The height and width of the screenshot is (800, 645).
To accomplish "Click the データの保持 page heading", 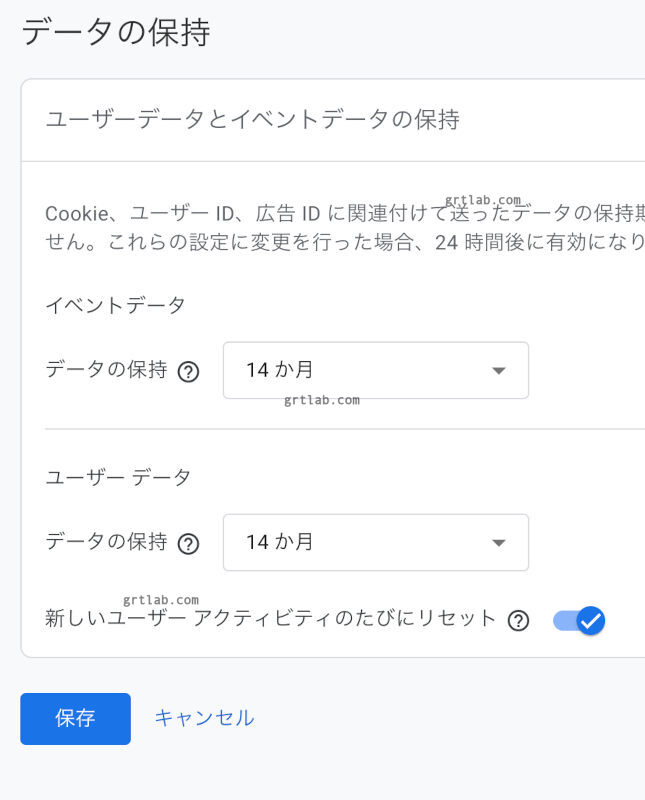I will [115, 32].
